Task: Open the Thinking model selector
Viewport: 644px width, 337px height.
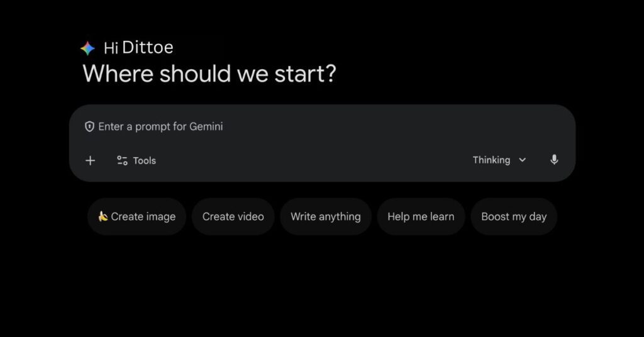Action: [492, 160]
